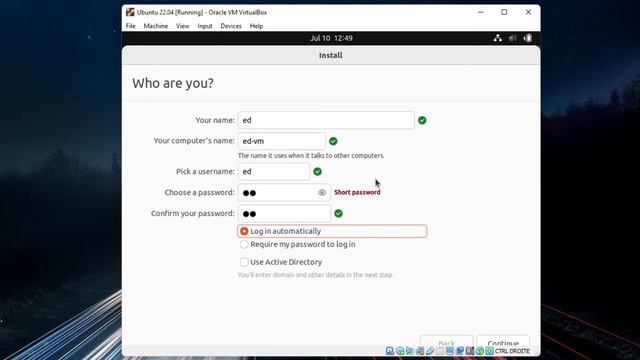The image size is (640, 360).
Task: Click the Your name input field
Action: tap(326, 120)
